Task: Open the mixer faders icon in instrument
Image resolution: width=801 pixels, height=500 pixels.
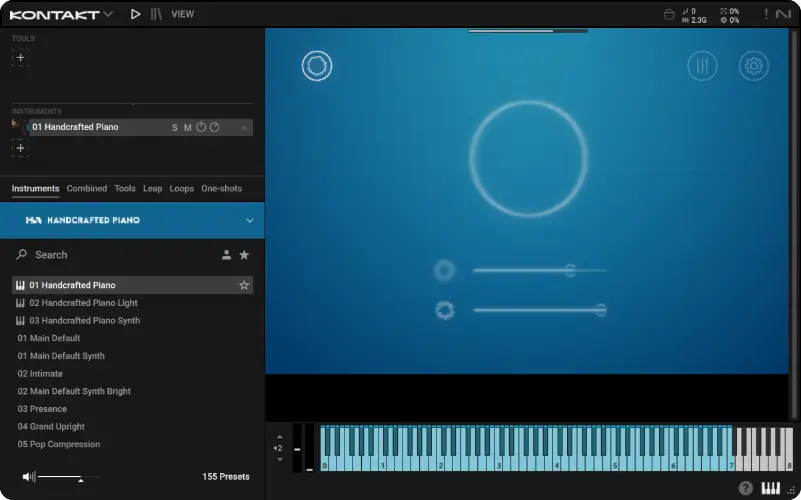Action: point(702,66)
